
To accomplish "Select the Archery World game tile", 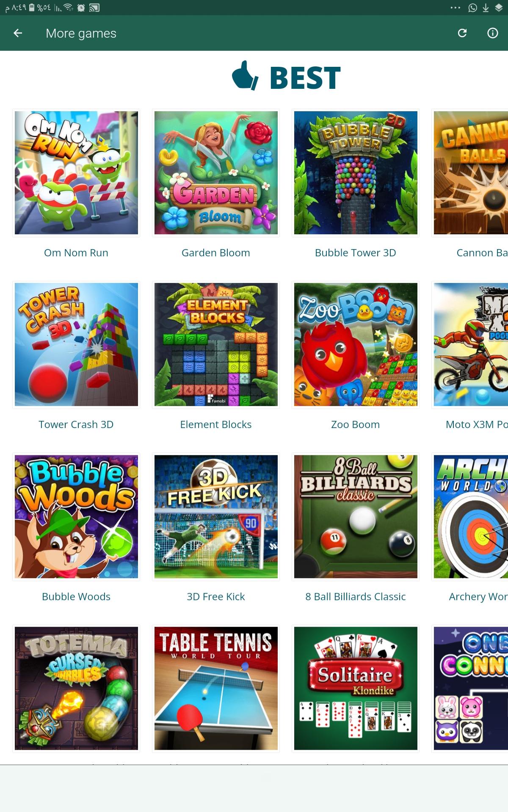I will (470, 516).
